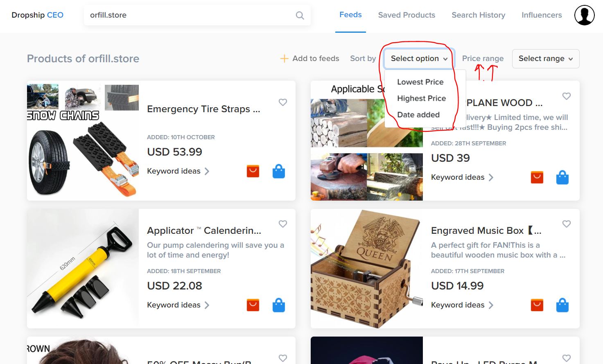Toggle the heart on the Applicator Calendering product
The width and height of the screenshot is (603, 364).
(282, 224)
